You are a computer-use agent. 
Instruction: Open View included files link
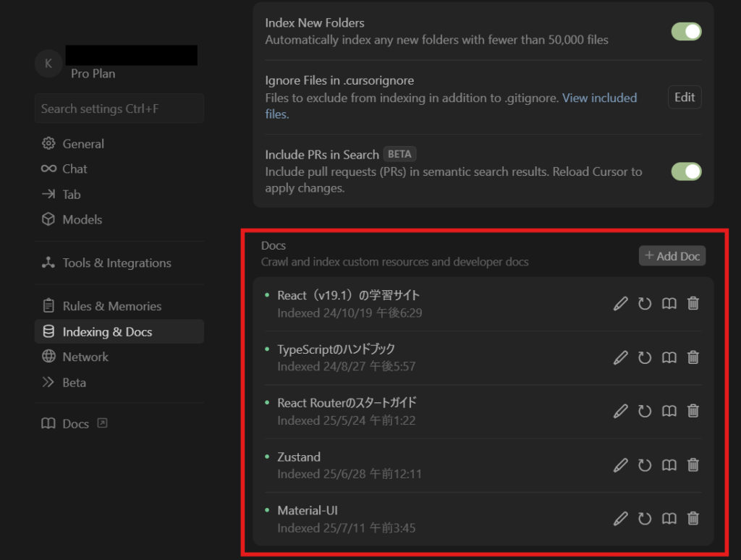[x=599, y=98]
